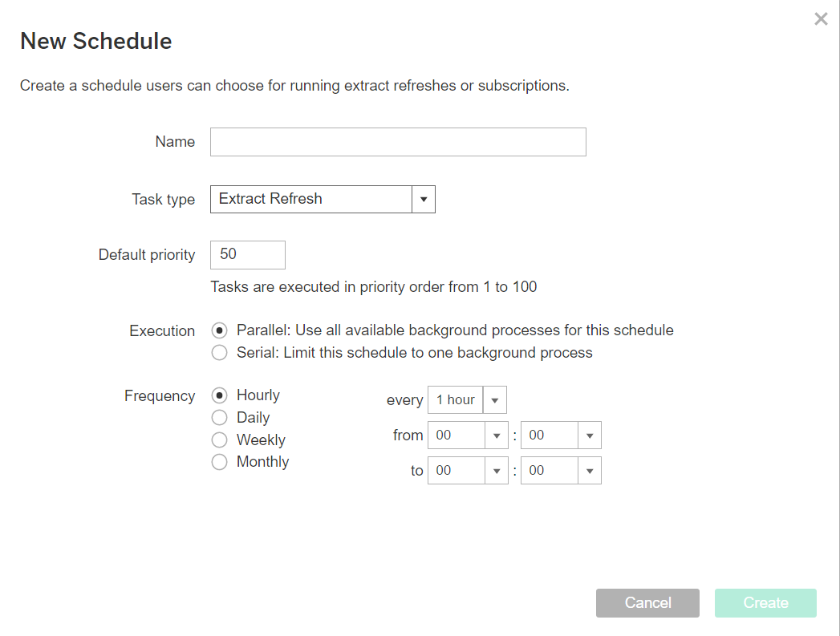
Task: Click the Name text field
Action: (398, 142)
